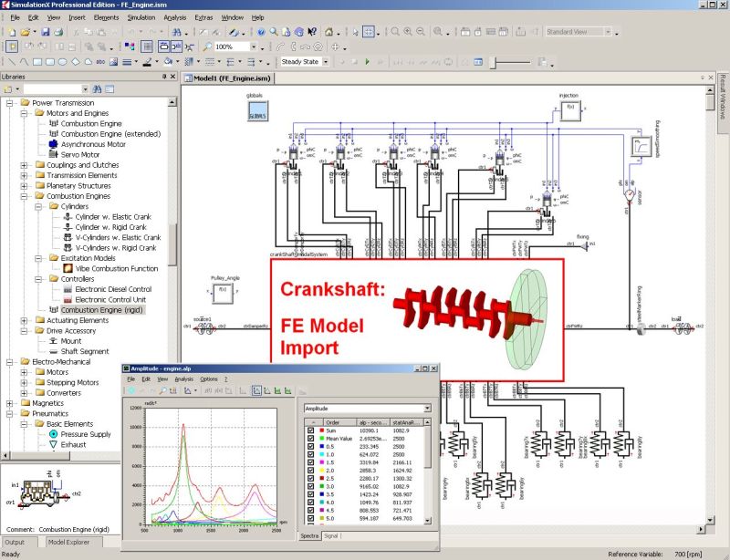Select the Rectangle drawing tool
The image size is (730, 560).
[x=37, y=62]
